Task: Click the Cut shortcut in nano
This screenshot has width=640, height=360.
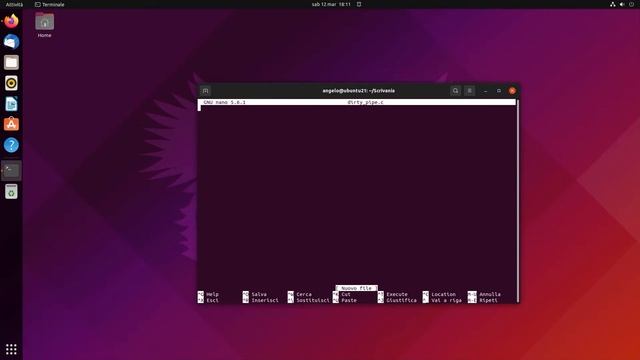Action: pyautogui.click(x=342, y=294)
